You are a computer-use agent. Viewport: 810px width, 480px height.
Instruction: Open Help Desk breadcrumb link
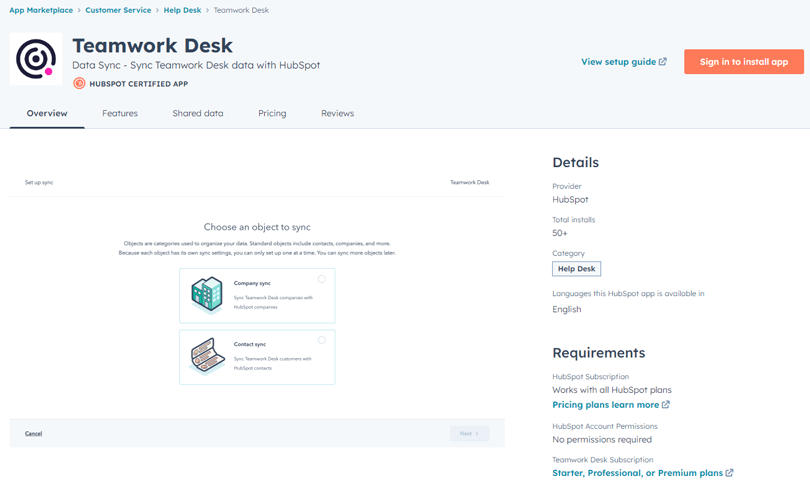(182, 10)
